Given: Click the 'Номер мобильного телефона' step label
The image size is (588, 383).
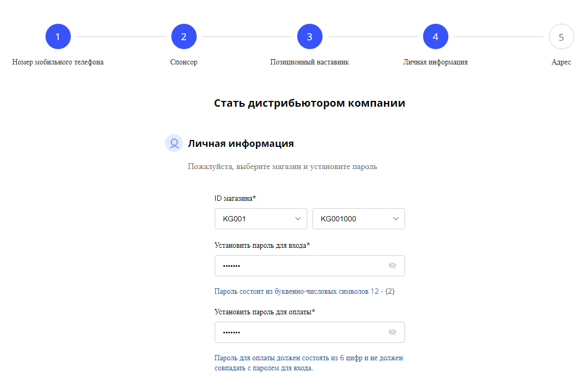Looking at the screenshot, I should pyautogui.click(x=58, y=62).
